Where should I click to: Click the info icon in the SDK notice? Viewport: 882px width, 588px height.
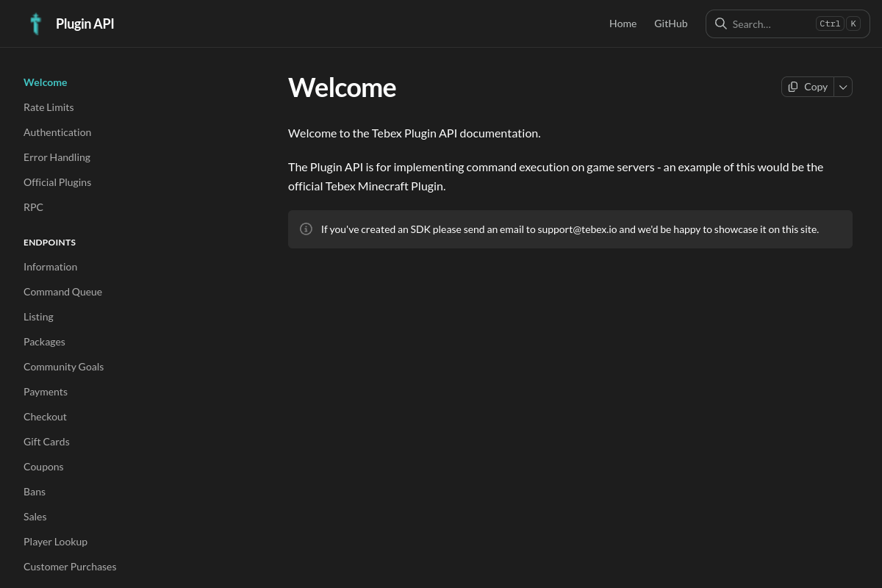pyautogui.click(x=306, y=229)
